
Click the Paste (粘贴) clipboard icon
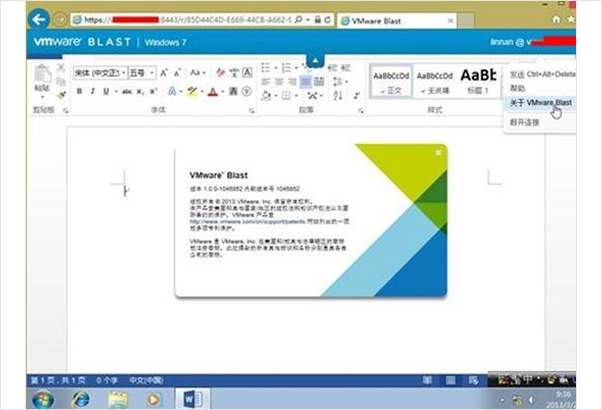pos(42,74)
